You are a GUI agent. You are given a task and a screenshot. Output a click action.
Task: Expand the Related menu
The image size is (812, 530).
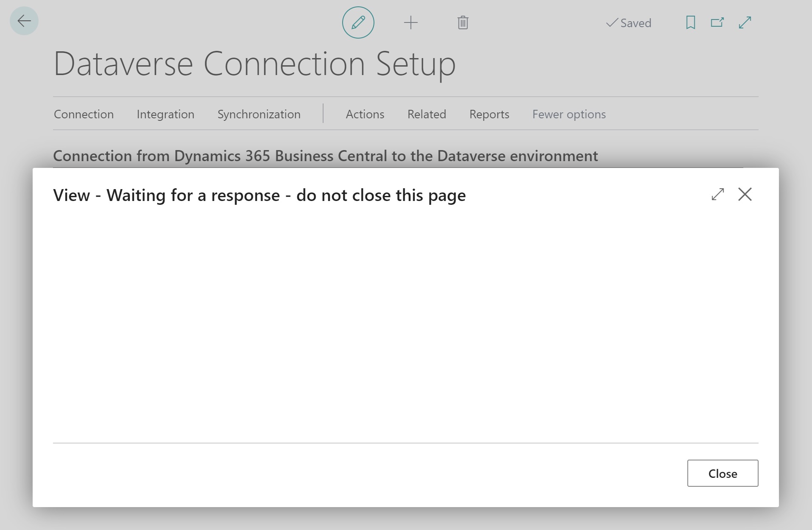tap(427, 114)
